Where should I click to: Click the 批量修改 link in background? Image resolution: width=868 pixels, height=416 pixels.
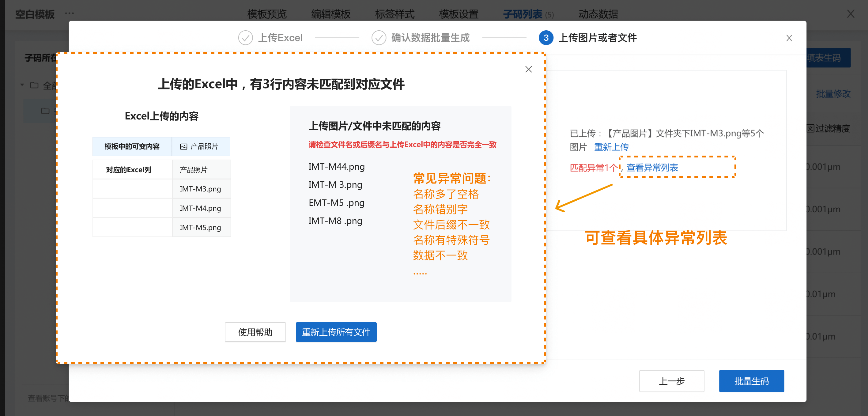pos(833,94)
